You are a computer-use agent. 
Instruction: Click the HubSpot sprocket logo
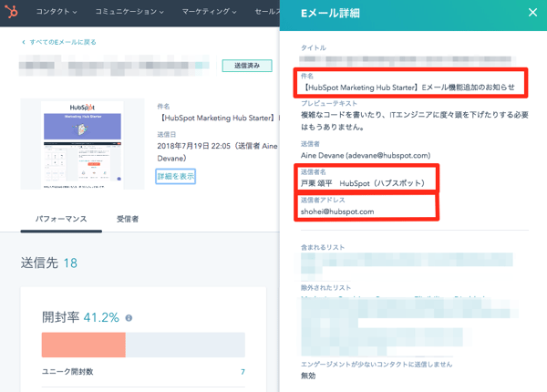tap(13, 13)
